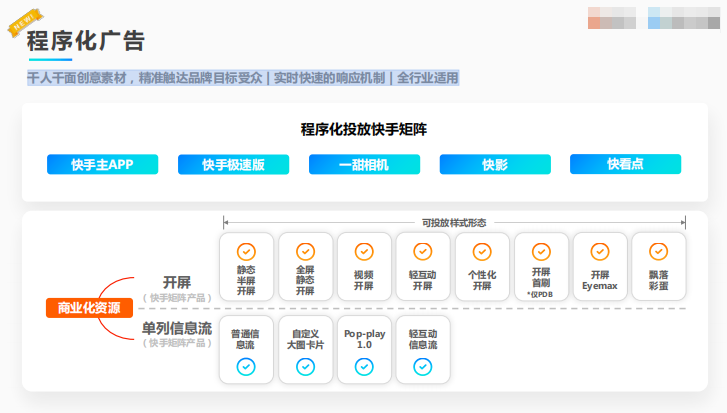Screen dimensions: 727x413
Task: Click the blurred red logo at top right
Action: (612, 18)
